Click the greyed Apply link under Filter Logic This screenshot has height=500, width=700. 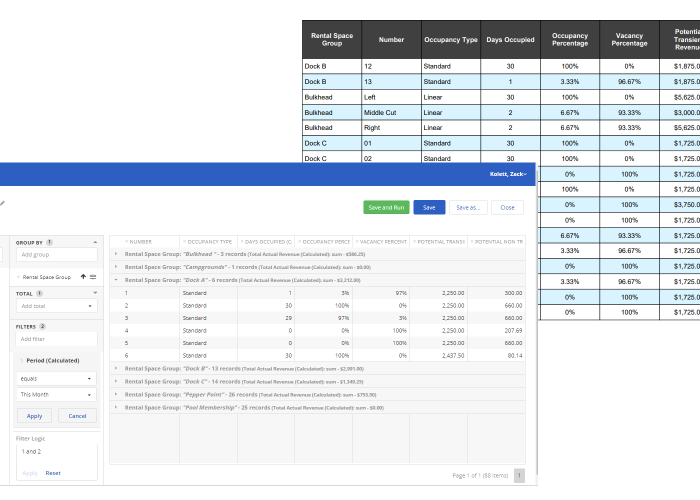click(30, 473)
